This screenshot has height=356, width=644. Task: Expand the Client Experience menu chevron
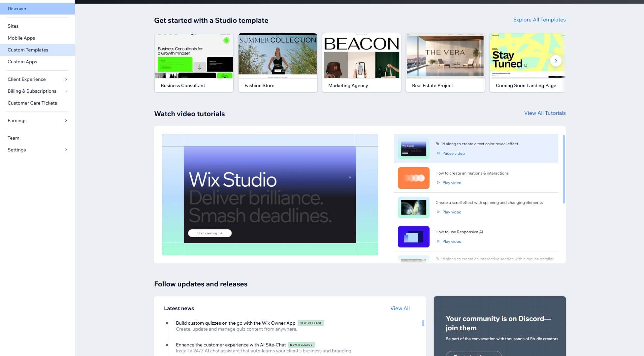coord(66,79)
